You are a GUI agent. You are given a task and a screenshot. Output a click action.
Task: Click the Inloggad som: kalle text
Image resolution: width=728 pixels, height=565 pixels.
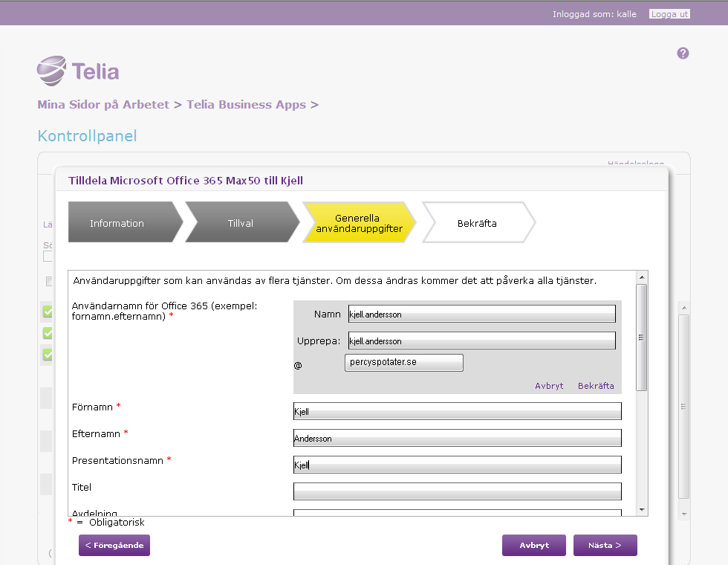click(594, 14)
